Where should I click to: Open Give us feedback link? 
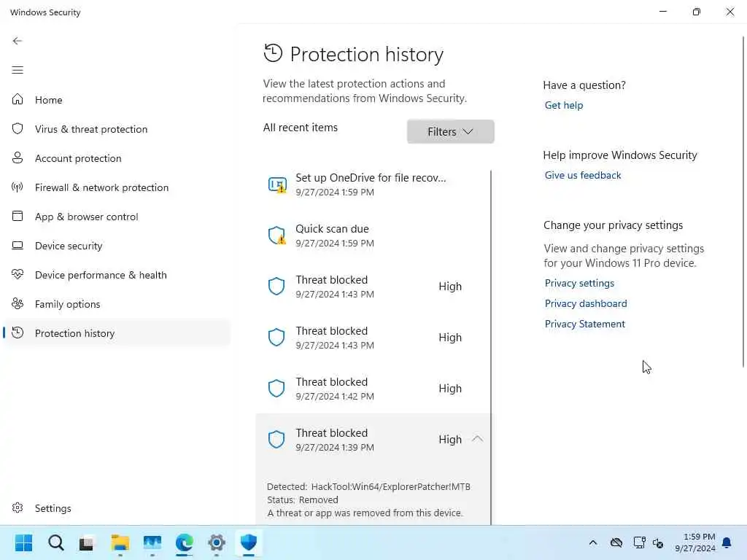point(583,175)
